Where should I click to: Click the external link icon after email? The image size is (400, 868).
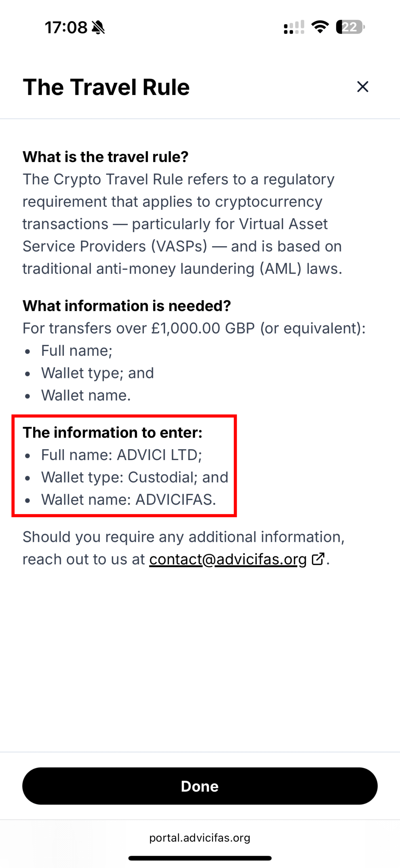click(318, 559)
